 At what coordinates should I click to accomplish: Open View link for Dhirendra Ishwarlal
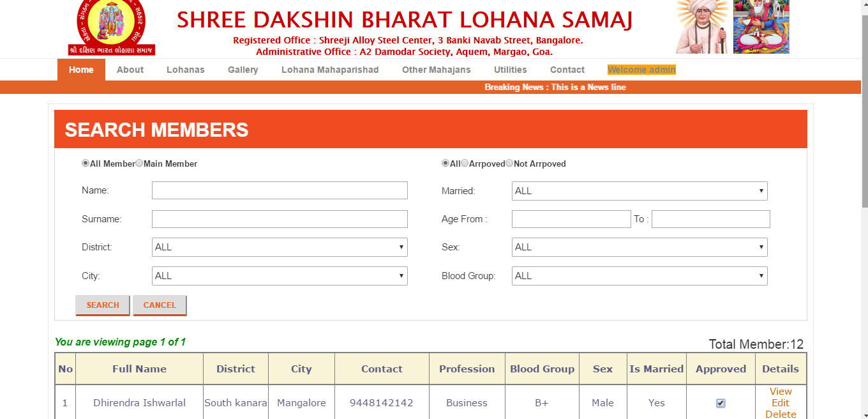click(x=781, y=392)
